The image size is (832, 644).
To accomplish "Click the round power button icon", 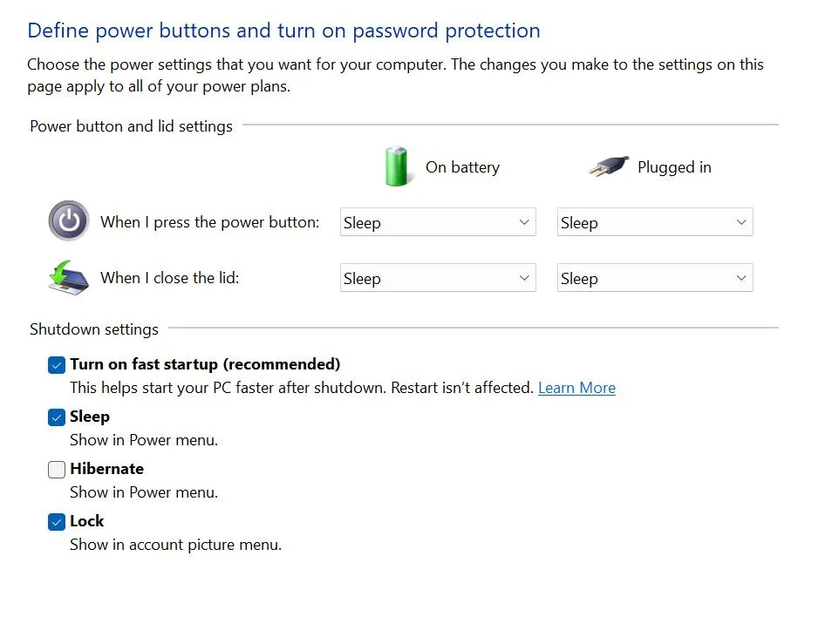I will (x=68, y=221).
